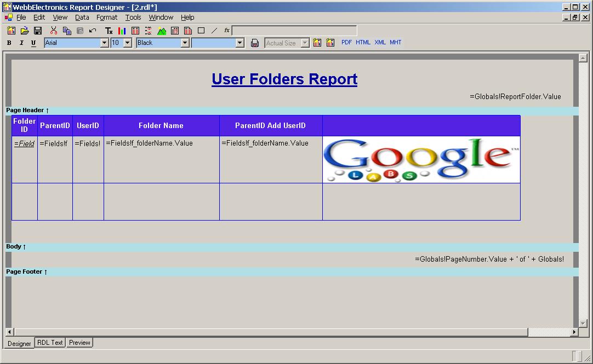
Task: Insert a list with the dashed list icon
Action: pyautogui.click(x=148, y=31)
